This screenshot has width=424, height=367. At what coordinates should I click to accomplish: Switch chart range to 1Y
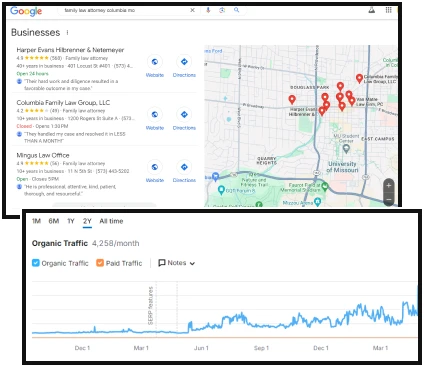pyautogui.click(x=71, y=221)
